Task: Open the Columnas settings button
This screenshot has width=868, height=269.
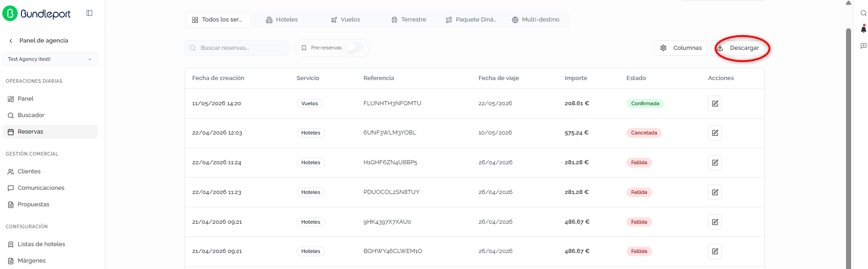Action: click(680, 48)
